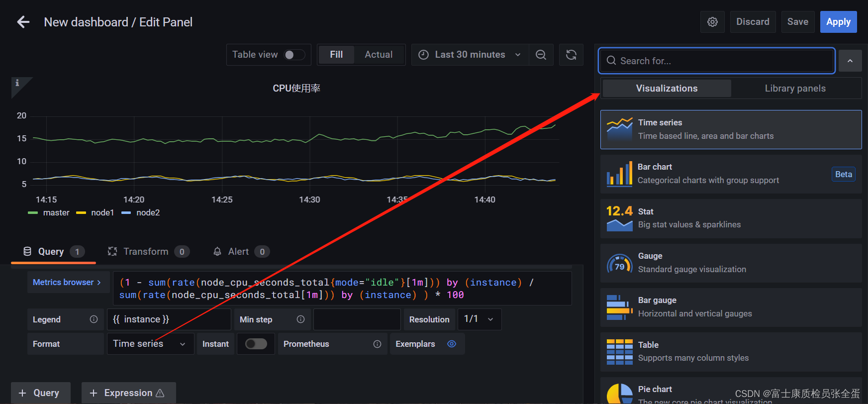Click the Legend info icon
Screen dimensions: 868x404
point(94,319)
